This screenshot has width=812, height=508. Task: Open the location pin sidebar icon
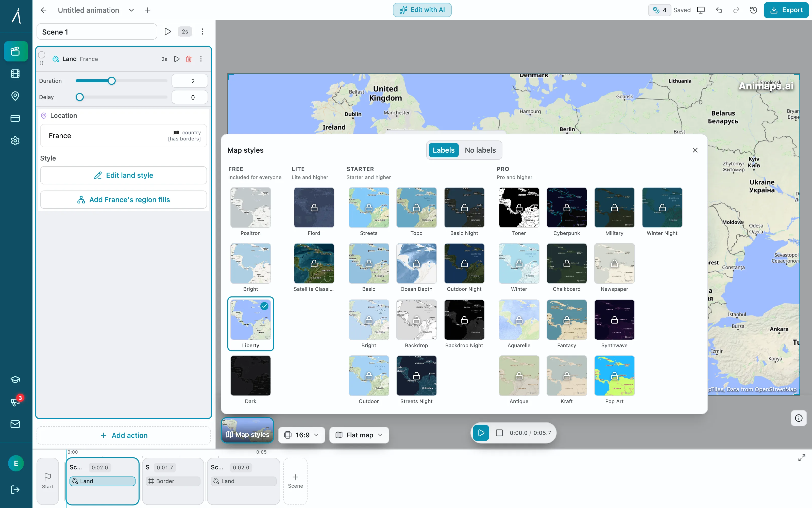(15, 96)
